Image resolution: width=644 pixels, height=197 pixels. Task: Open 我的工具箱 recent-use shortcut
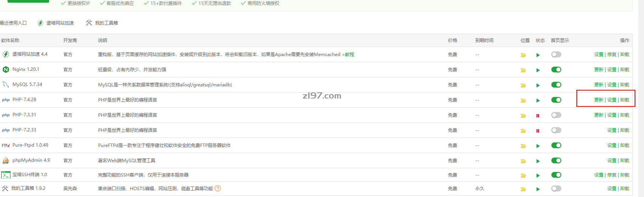coord(102,23)
